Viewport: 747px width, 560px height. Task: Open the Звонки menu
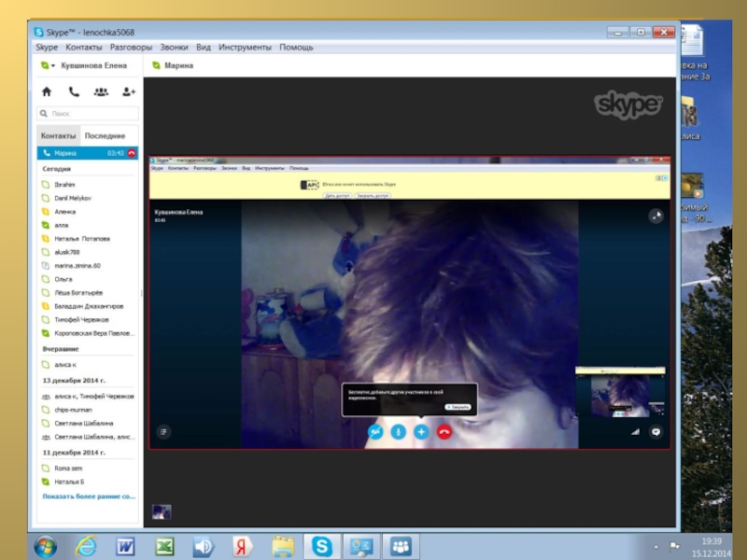(x=174, y=48)
